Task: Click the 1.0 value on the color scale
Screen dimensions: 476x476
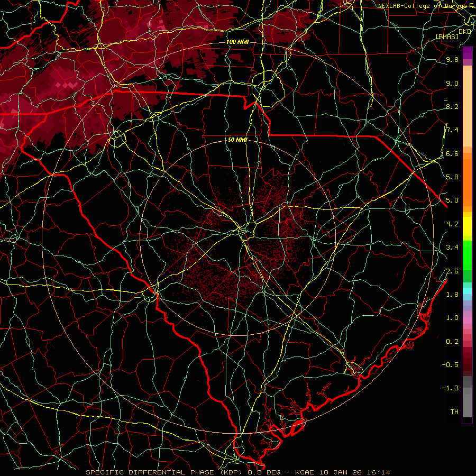Action: coord(452,318)
